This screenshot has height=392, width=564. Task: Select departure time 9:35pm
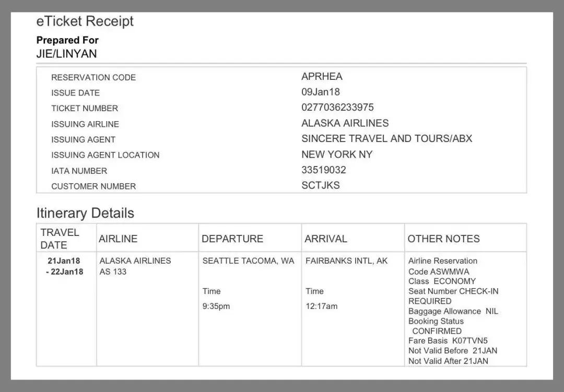coord(216,306)
